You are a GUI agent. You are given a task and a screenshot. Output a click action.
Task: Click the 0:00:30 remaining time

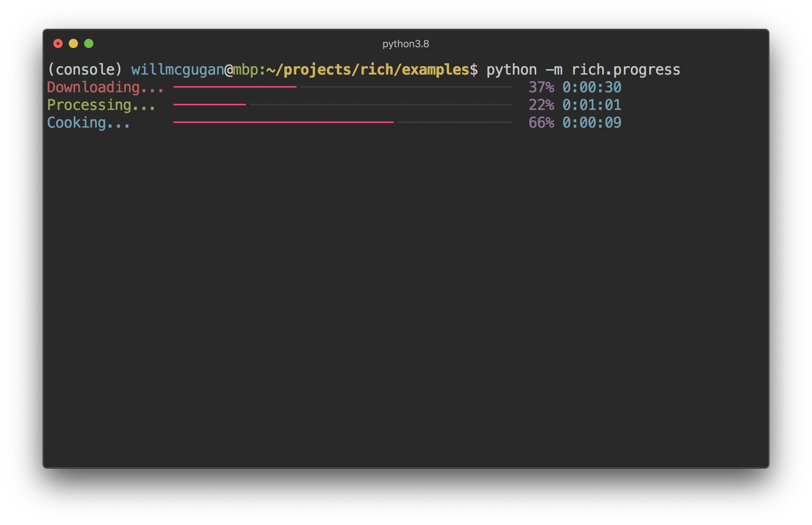(x=592, y=87)
